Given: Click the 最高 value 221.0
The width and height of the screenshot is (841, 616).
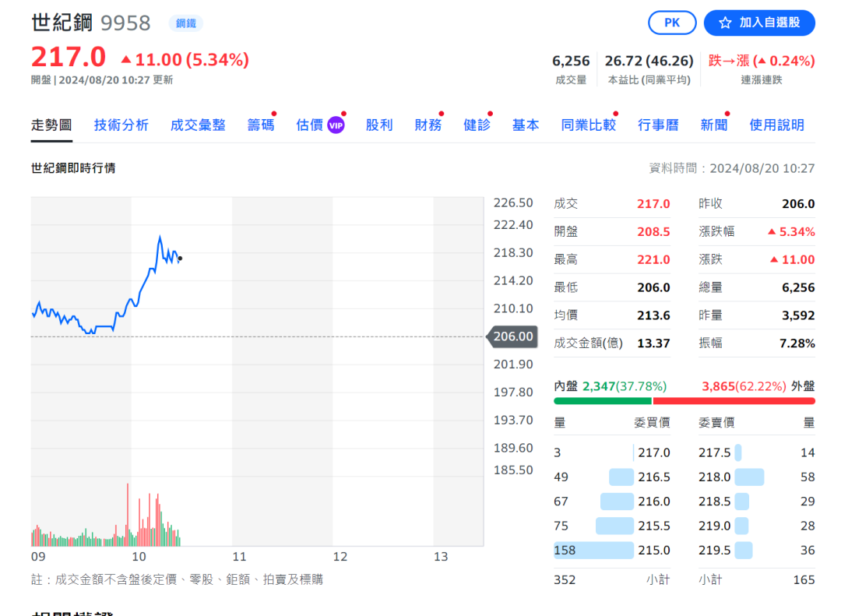Looking at the screenshot, I should pos(654,259).
